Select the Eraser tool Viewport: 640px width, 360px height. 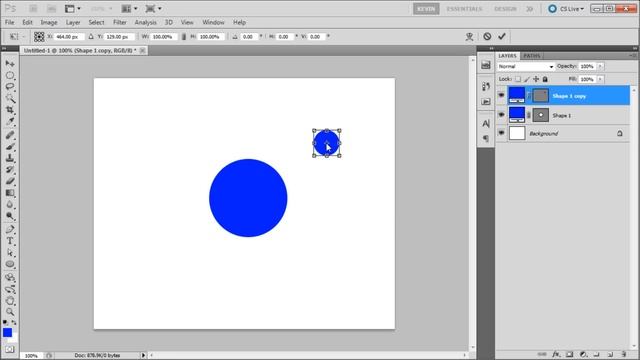point(10,181)
